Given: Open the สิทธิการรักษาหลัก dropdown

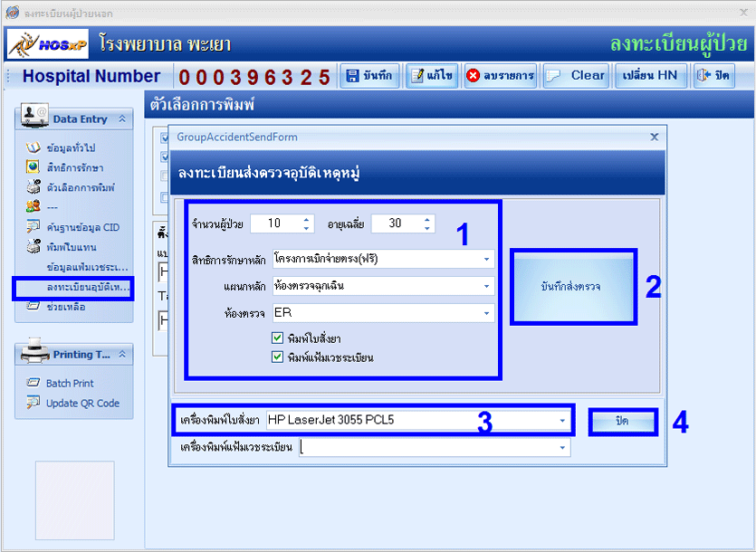Looking at the screenshot, I should pos(486,260).
